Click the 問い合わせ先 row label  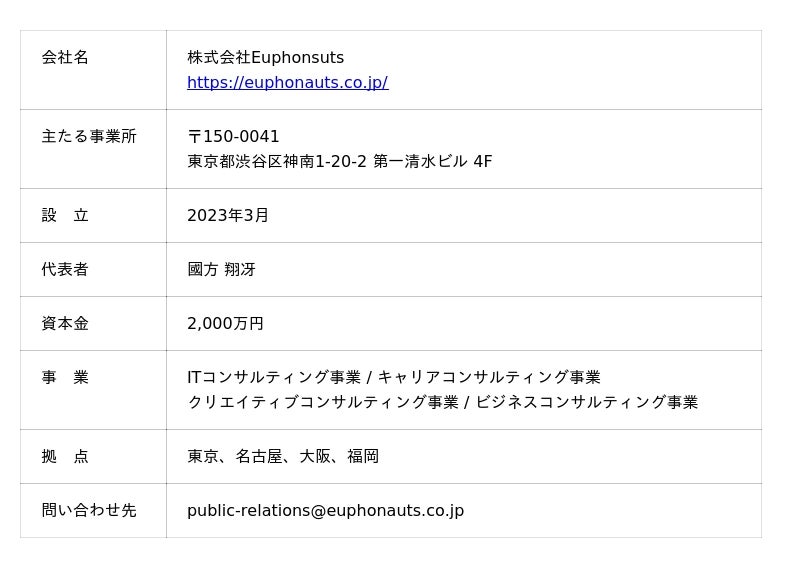click(89, 511)
